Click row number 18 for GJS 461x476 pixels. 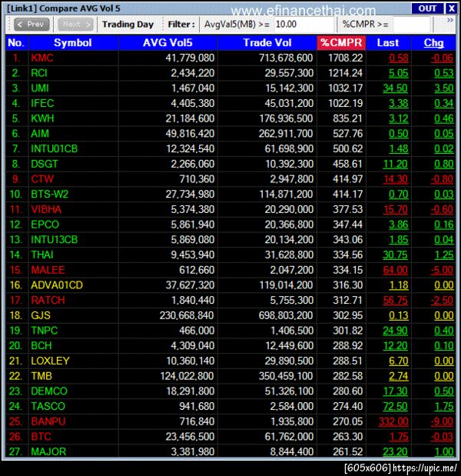[16, 316]
